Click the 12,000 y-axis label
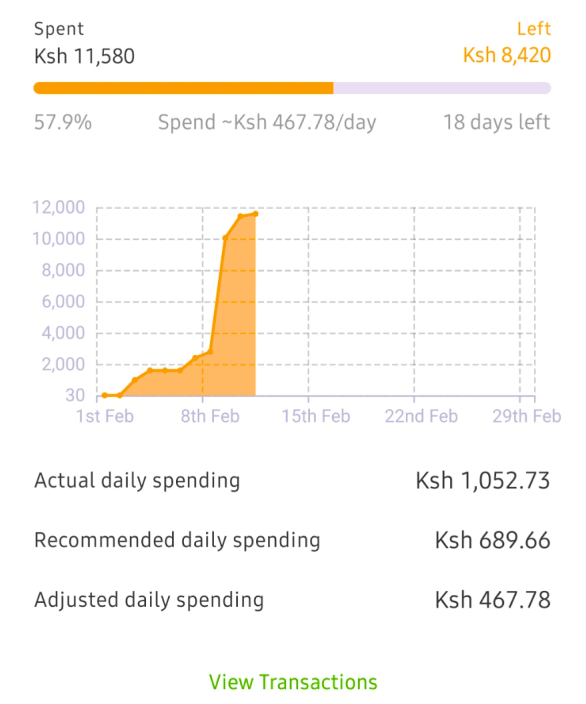Screen dimensions: 586x704 (58, 207)
